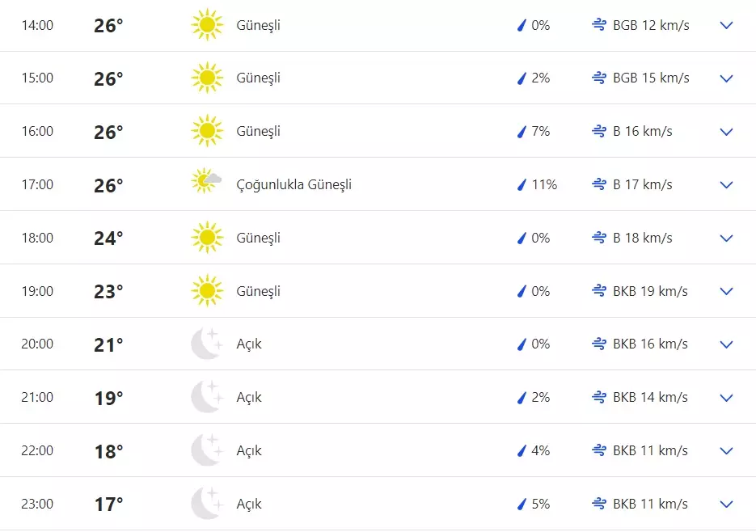The height and width of the screenshot is (532, 756).
Task: Click the raindrop icon next to 11%
Action: pos(522,184)
